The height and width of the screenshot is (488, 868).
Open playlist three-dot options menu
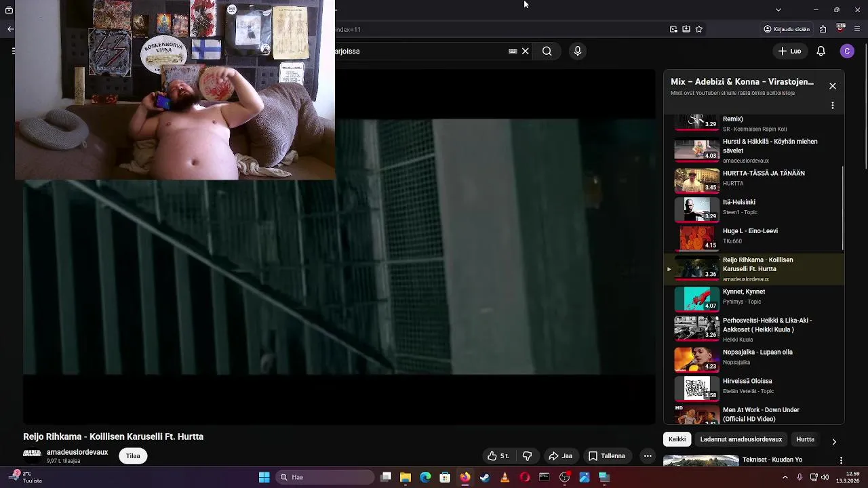click(x=833, y=106)
